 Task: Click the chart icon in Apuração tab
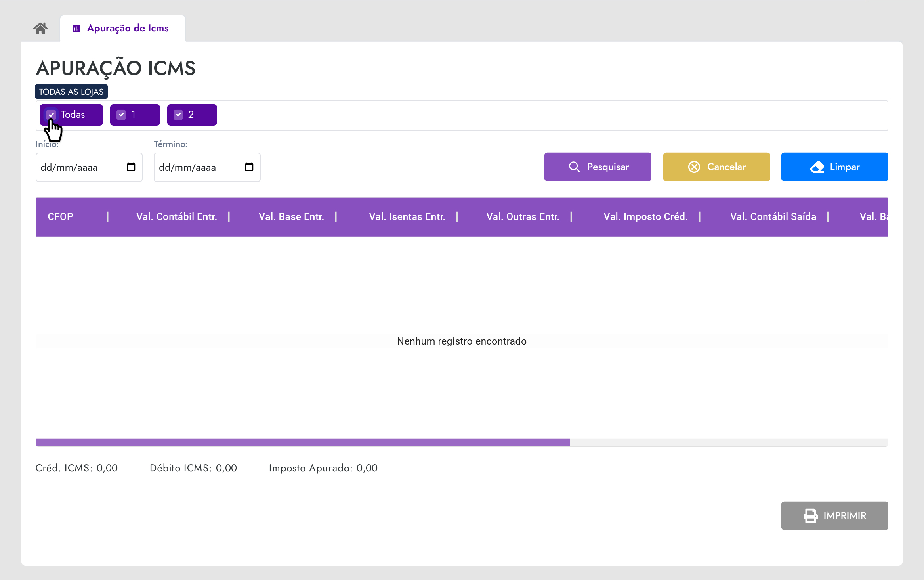tap(76, 29)
